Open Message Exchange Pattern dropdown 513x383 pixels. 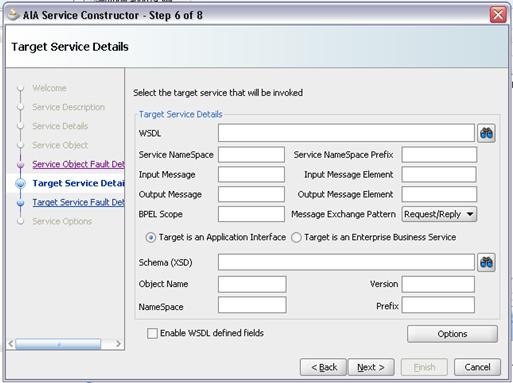[439, 214]
